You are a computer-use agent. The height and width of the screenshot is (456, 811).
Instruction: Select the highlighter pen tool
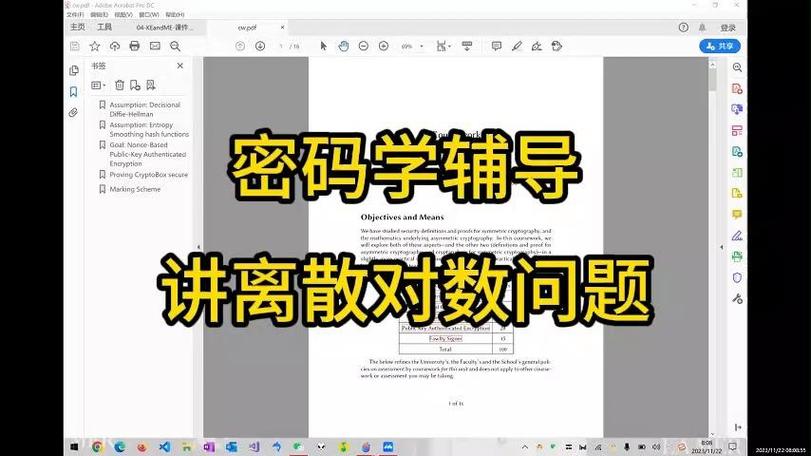517,46
